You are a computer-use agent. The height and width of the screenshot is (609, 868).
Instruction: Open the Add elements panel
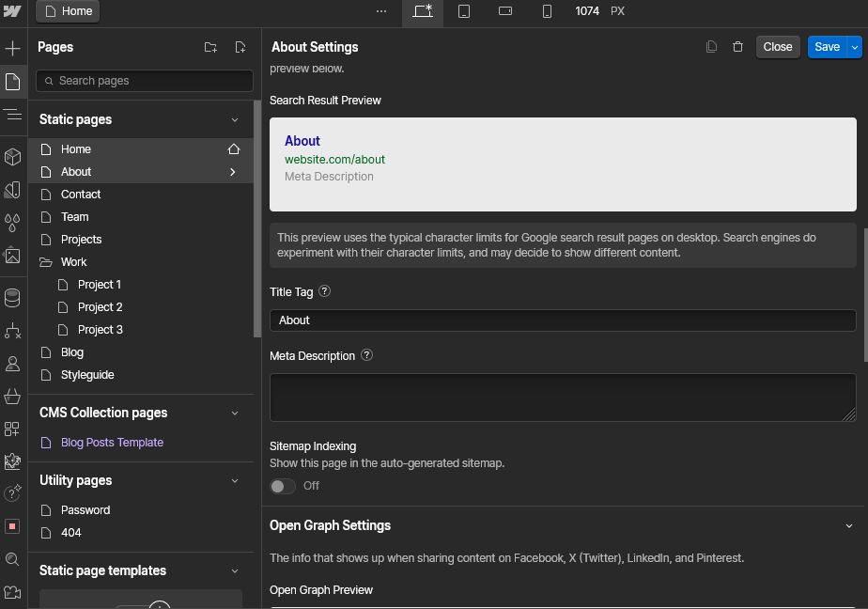pyautogui.click(x=12, y=48)
